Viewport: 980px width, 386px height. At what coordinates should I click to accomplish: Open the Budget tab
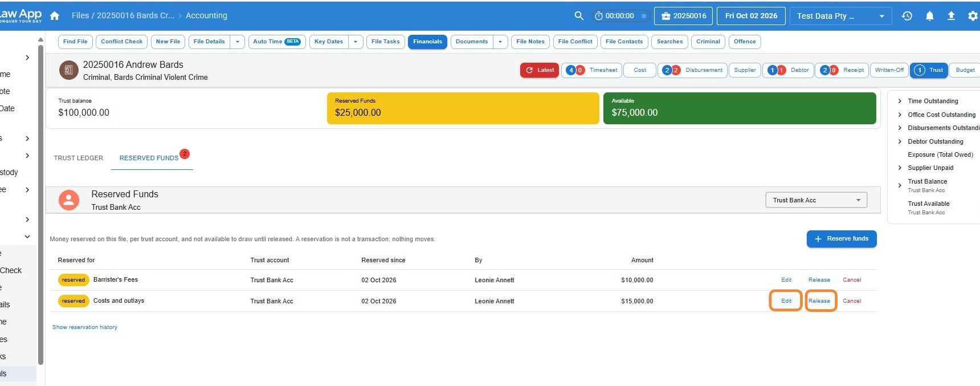tap(965, 70)
